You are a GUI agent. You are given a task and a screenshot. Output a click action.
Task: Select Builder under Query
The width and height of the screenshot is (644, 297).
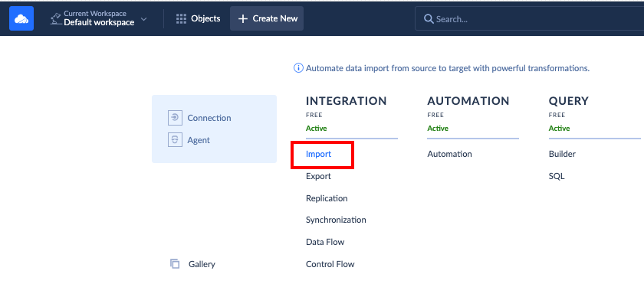(x=562, y=155)
